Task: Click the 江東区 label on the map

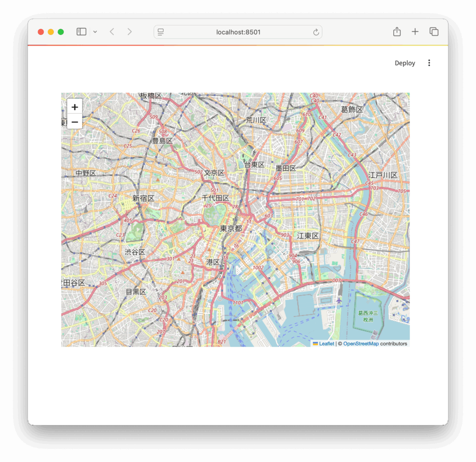Action: [308, 236]
